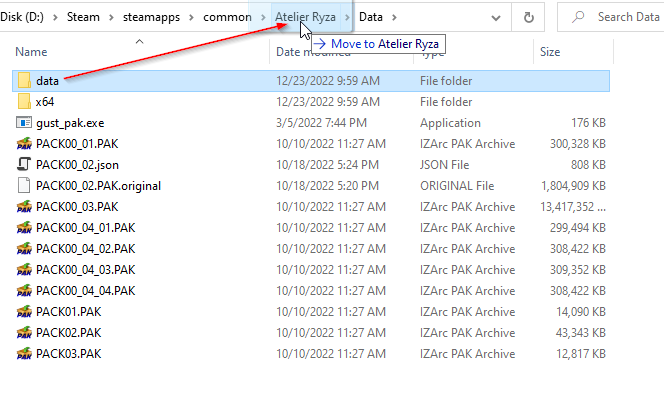Click the JSON File type cell
The width and height of the screenshot is (664, 397).
444,165
